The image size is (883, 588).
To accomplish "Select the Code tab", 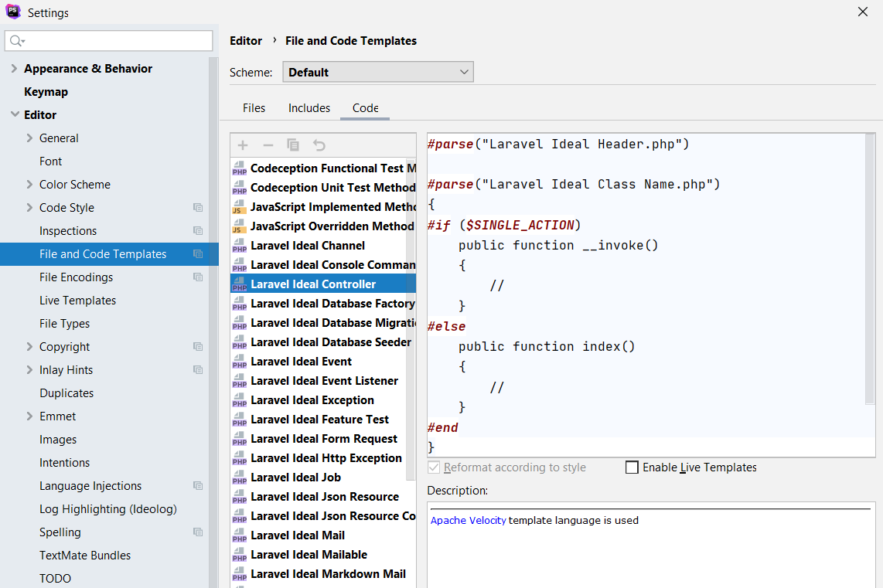I will coord(365,108).
